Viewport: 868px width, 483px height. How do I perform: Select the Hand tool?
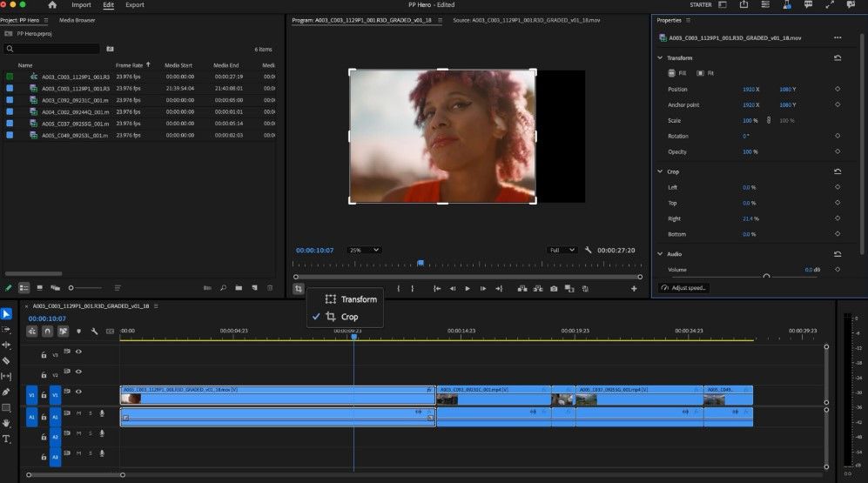click(6, 423)
